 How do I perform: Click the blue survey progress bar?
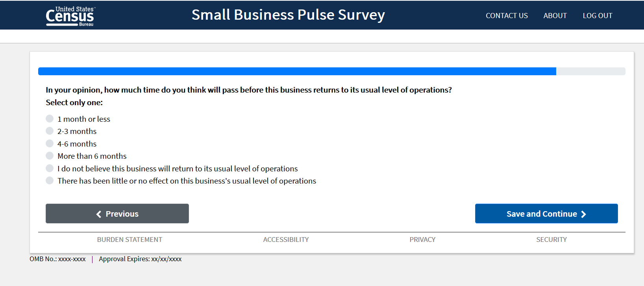coord(297,71)
